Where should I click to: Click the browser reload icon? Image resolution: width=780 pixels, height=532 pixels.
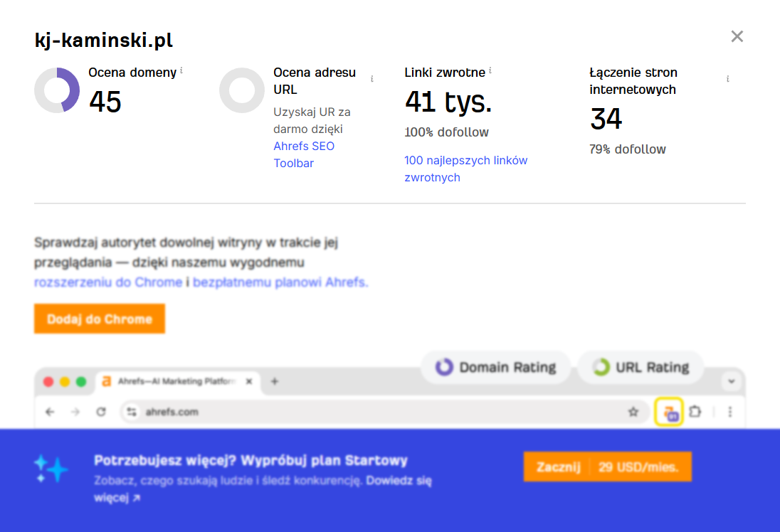click(101, 412)
